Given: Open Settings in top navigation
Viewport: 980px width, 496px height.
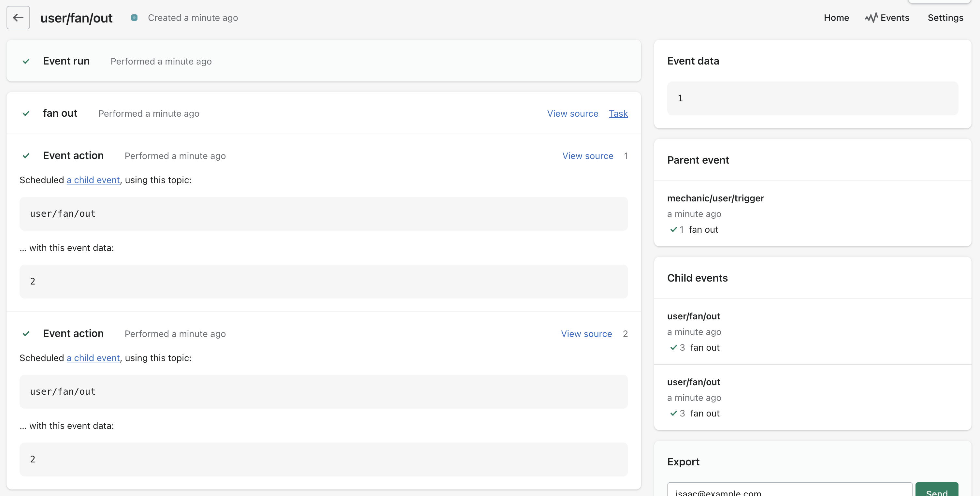Looking at the screenshot, I should [x=945, y=18].
